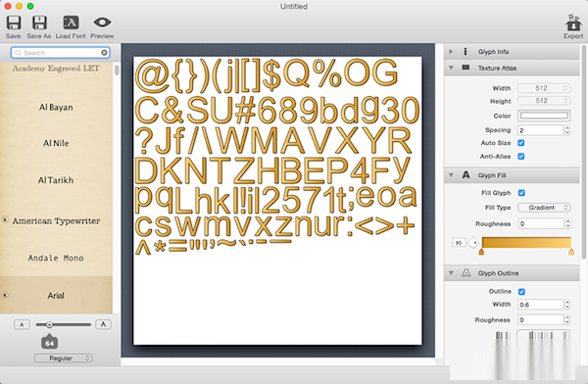Collapse the Glyph Outline section
Screen dimensions: 588x384
[451, 273]
